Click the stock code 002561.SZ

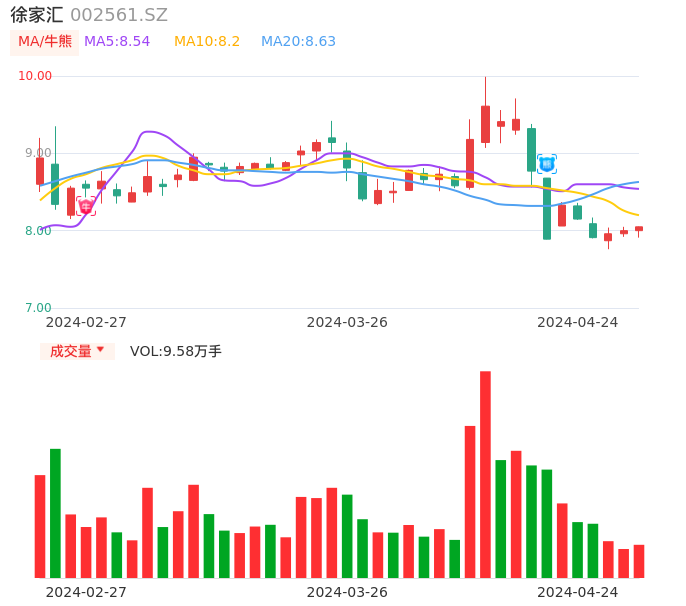(119, 15)
